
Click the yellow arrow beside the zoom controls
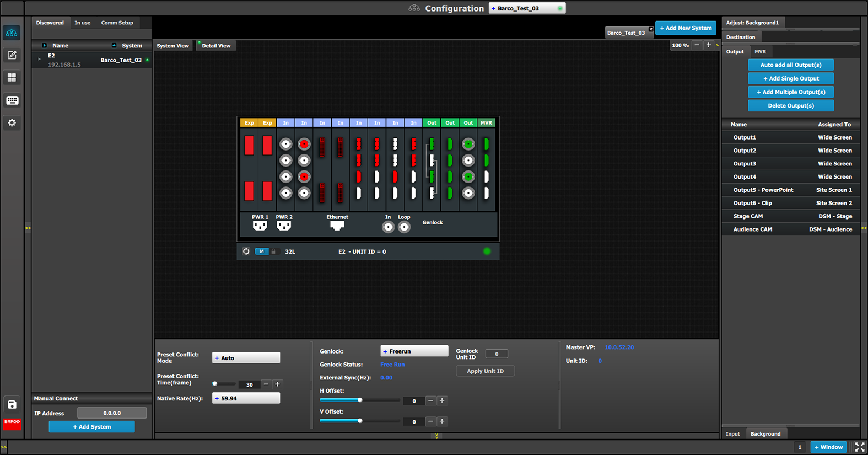click(717, 45)
